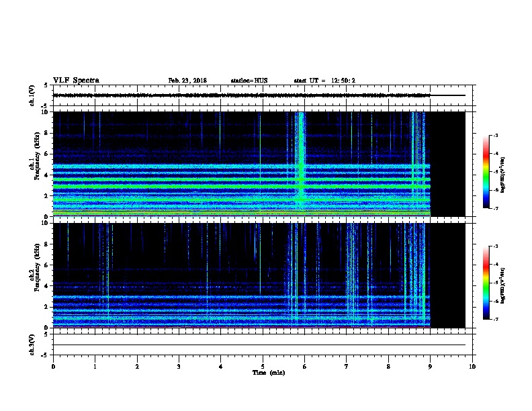Click the time axis tick label "7"
Image resolution: width=532 pixels, height=411 pixels.
click(x=347, y=366)
